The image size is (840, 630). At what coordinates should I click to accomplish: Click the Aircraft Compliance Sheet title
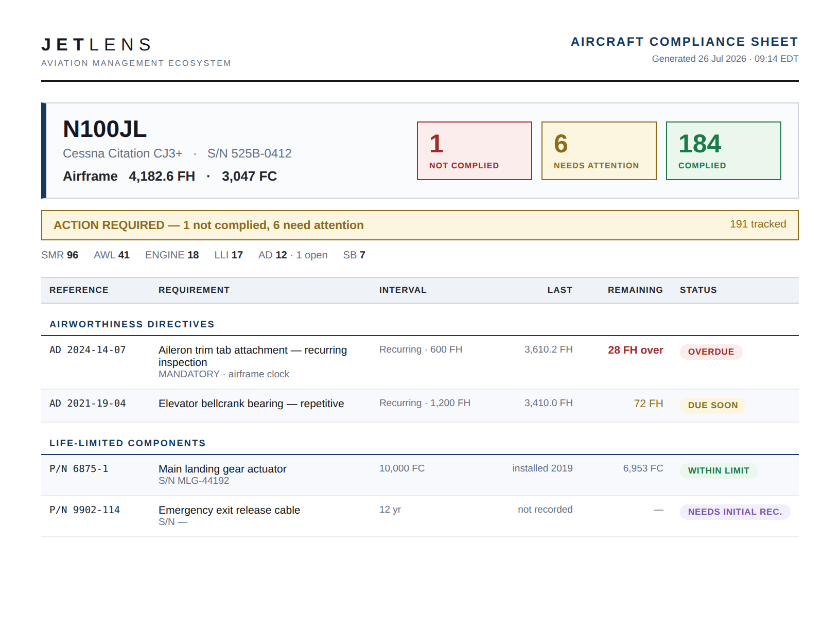tap(685, 42)
